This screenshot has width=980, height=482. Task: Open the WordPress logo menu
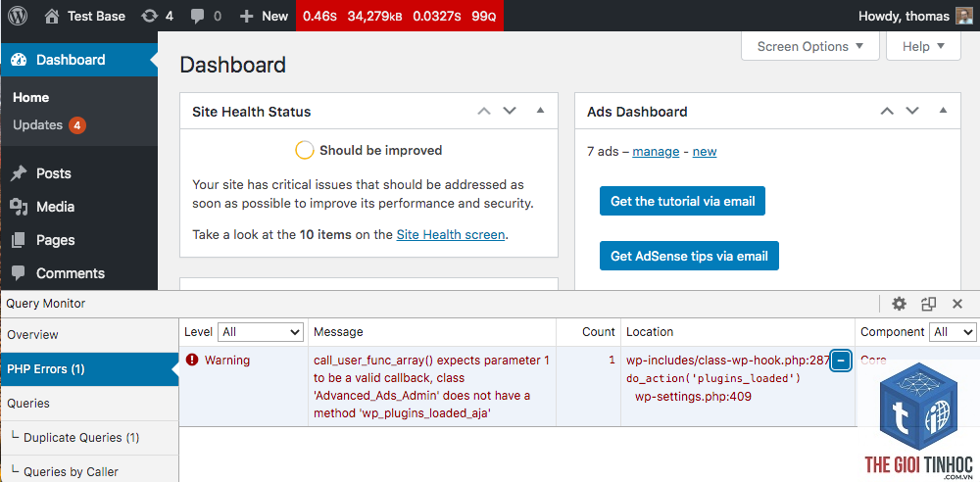(18, 17)
